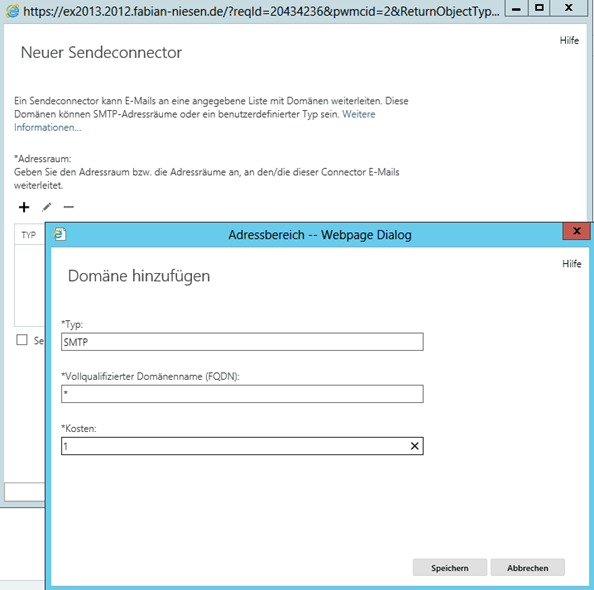
Task: Click the *Typ: label
Action: (x=72, y=324)
